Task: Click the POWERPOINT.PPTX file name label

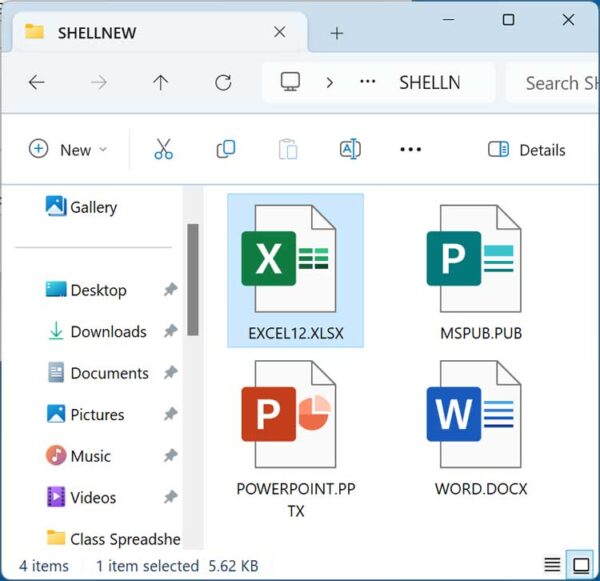Action: pos(296,499)
